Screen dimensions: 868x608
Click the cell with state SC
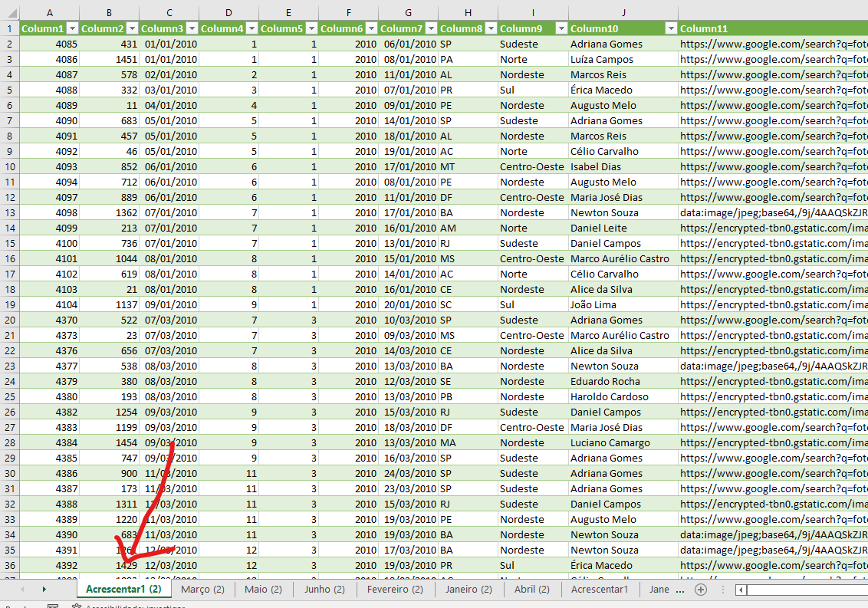tap(468, 304)
